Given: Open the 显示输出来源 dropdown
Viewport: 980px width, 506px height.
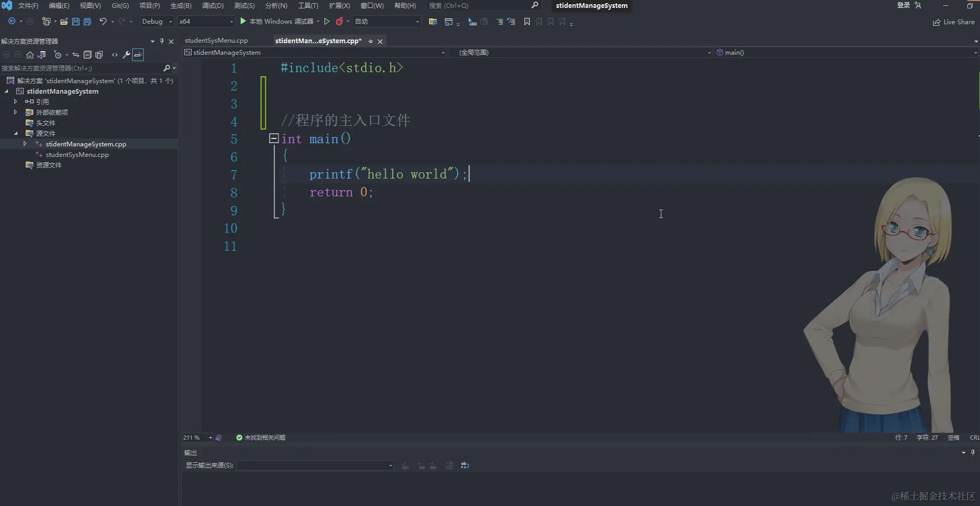Looking at the screenshot, I should point(315,465).
